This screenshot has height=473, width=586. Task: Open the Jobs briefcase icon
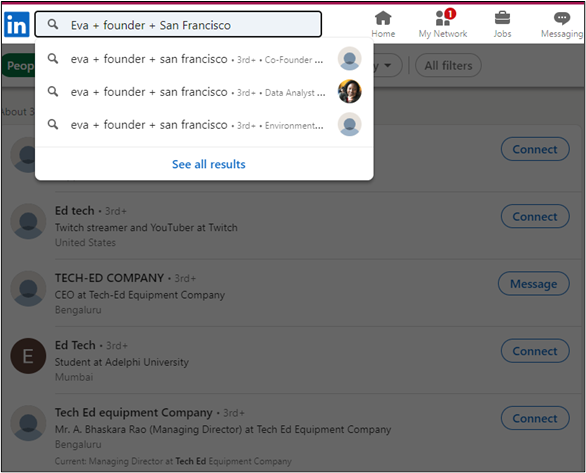(502, 25)
